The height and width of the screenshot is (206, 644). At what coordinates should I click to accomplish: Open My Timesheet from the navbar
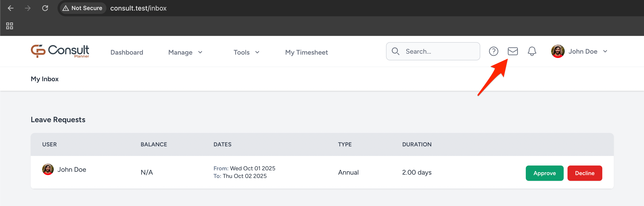pos(306,52)
